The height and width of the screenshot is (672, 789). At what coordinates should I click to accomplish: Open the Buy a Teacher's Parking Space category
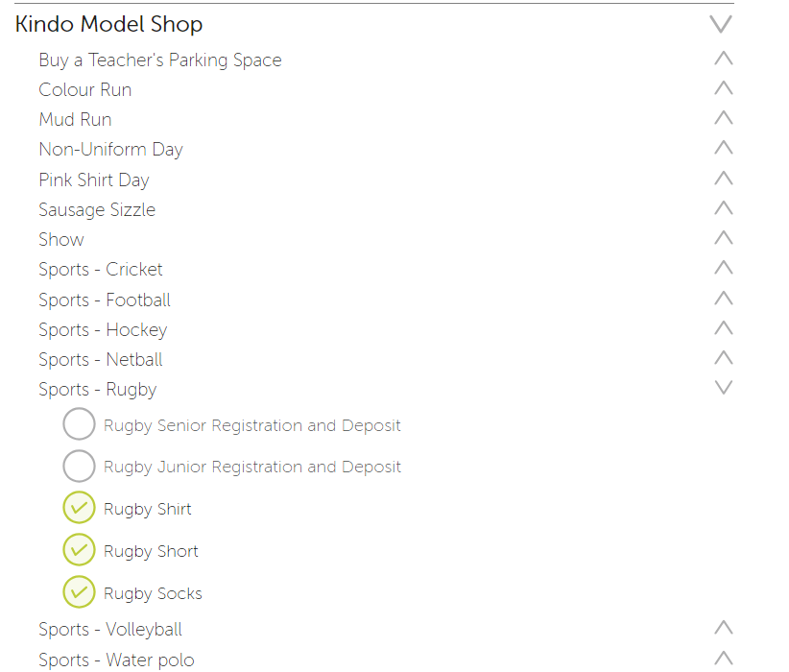(160, 60)
